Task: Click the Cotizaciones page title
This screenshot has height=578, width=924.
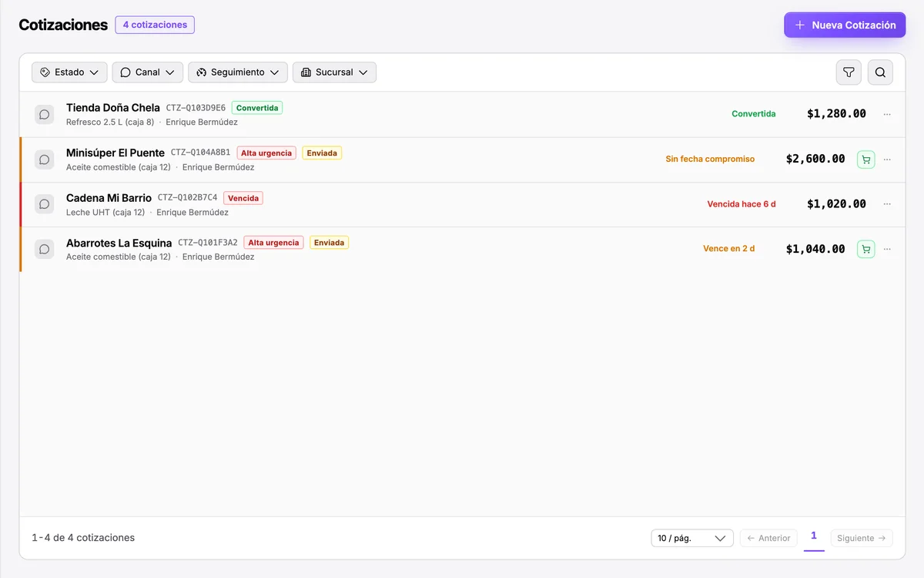Action: pyautogui.click(x=63, y=25)
